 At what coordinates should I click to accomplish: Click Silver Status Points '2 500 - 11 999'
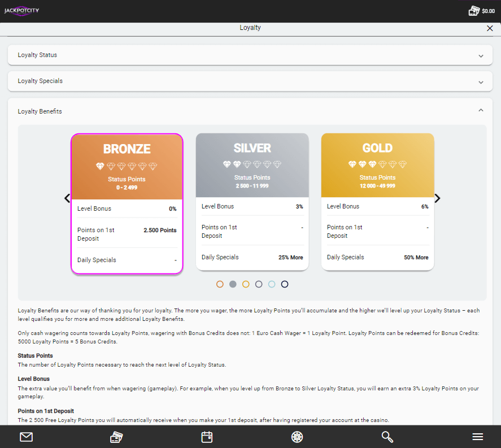252,186
